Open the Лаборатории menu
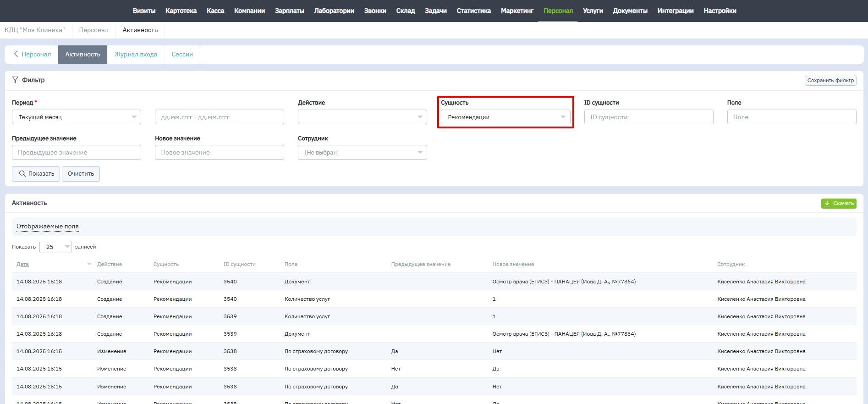Screen dimensions: 868x404 334,11
